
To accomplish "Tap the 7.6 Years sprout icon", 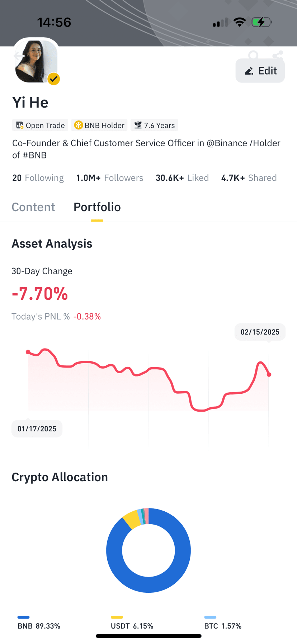I will [138, 125].
